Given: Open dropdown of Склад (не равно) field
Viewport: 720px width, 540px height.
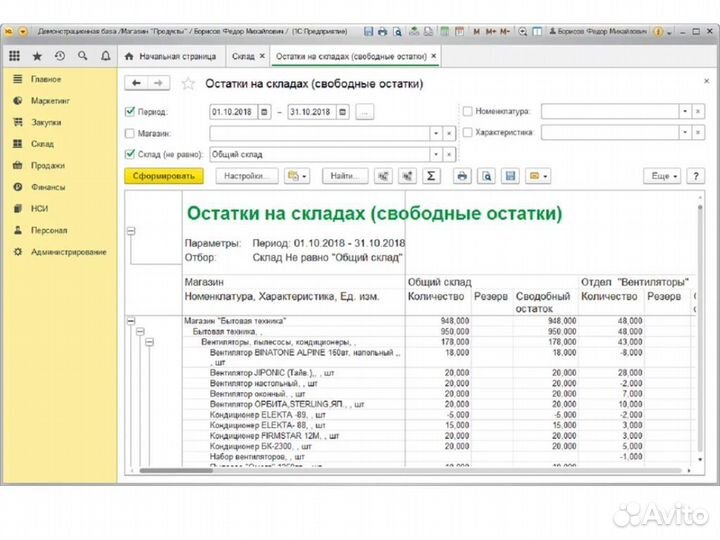Looking at the screenshot, I should pos(435,154).
